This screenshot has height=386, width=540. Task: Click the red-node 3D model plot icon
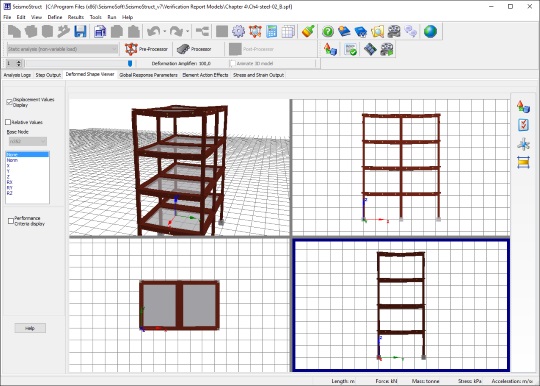tap(255, 32)
